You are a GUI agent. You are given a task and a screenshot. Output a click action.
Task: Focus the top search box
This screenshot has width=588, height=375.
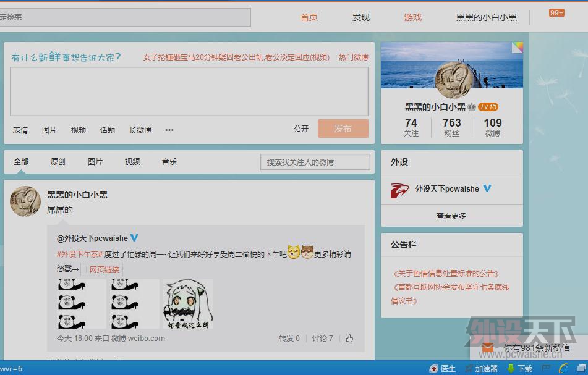[x=125, y=17]
